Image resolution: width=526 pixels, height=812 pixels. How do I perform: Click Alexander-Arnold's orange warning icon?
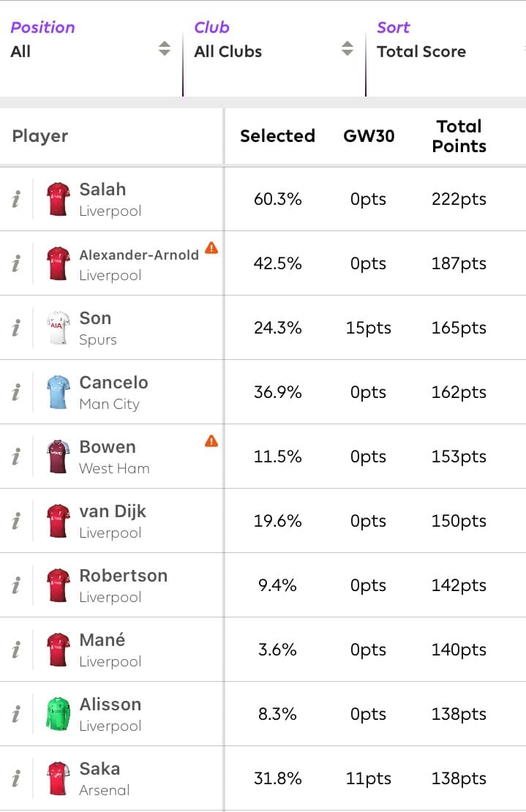(x=211, y=247)
